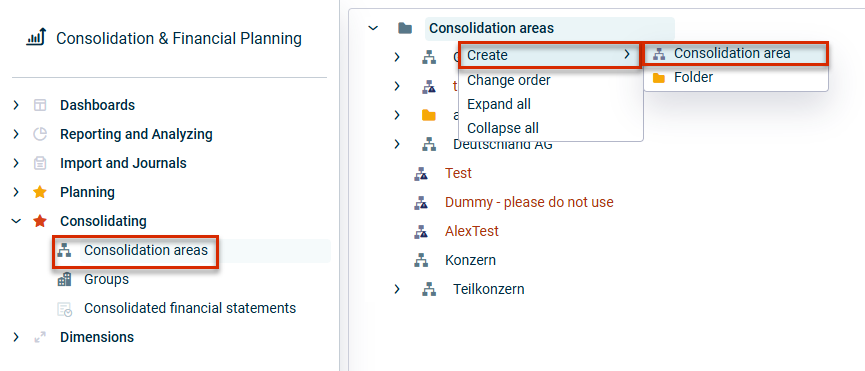This screenshot has width=865, height=371.
Task: Select Folder in the Create submenu
Action: coord(736,78)
